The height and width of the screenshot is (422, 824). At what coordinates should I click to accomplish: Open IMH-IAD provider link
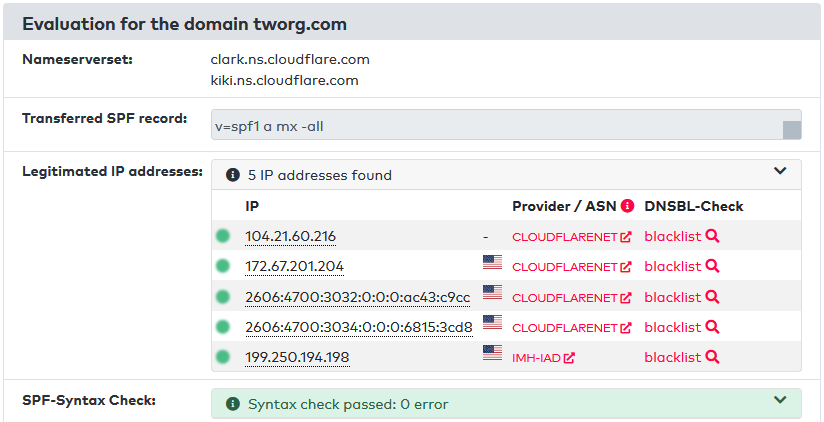point(537,357)
